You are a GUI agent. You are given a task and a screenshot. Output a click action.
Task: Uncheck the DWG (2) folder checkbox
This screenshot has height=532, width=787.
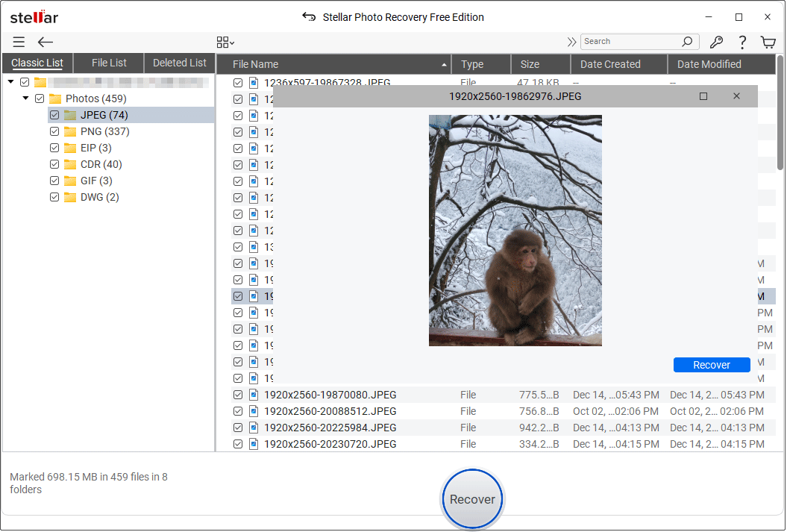[x=54, y=197]
